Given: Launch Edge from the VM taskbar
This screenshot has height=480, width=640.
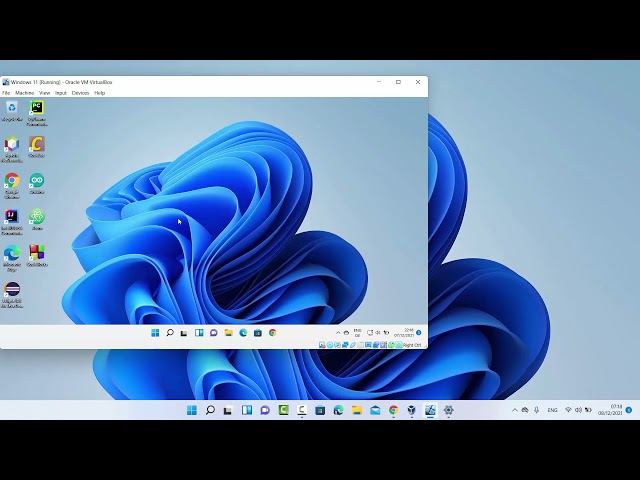Looking at the screenshot, I should click(x=243, y=333).
